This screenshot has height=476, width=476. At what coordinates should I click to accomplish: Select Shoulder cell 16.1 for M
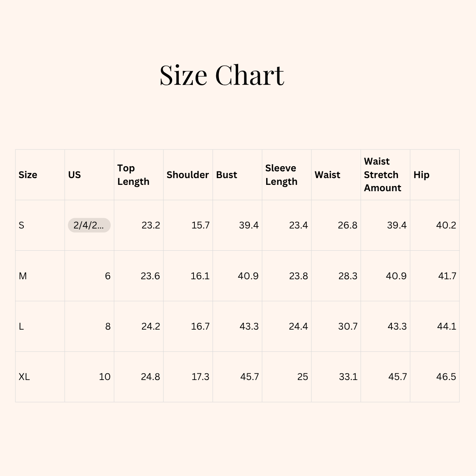tap(200, 276)
